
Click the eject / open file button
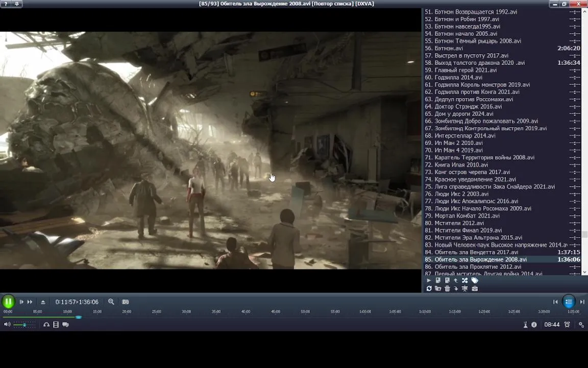(x=43, y=302)
